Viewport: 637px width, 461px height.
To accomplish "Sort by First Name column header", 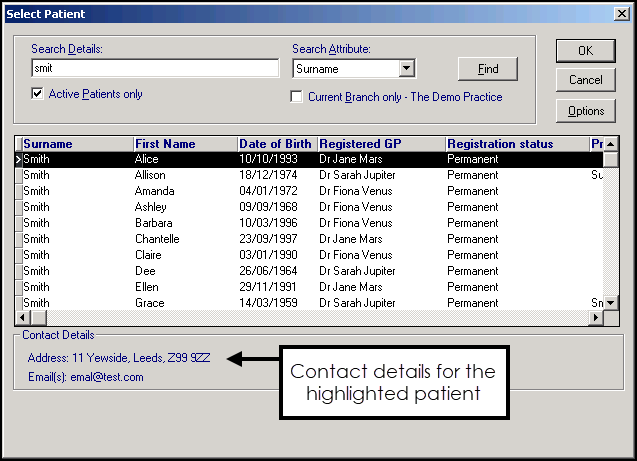I will tap(184, 144).
